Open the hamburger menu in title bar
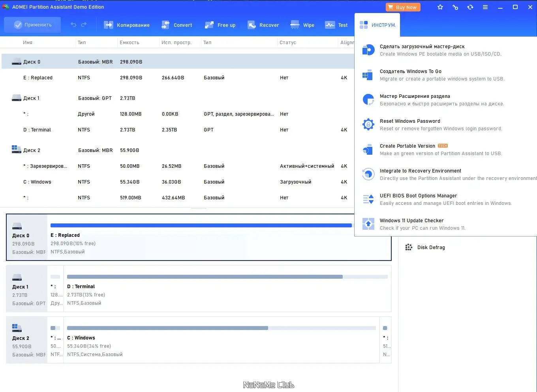 tap(485, 7)
